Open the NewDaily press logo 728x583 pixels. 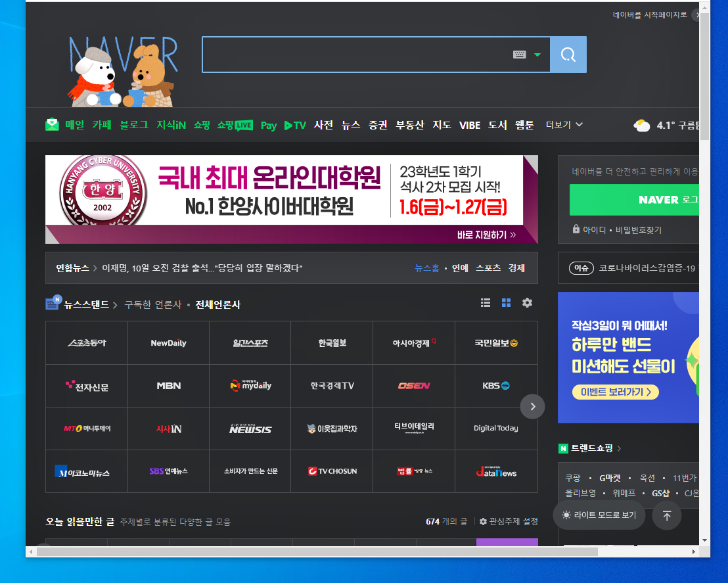click(x=169, y=343)
